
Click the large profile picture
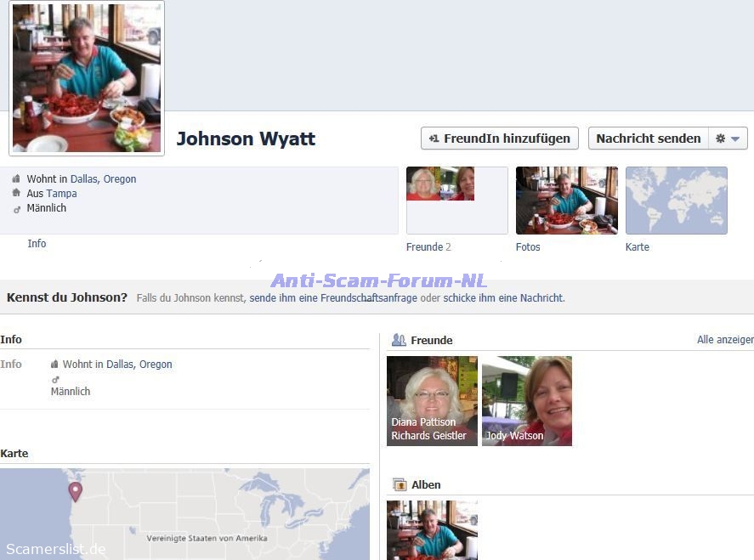[87, 78]
